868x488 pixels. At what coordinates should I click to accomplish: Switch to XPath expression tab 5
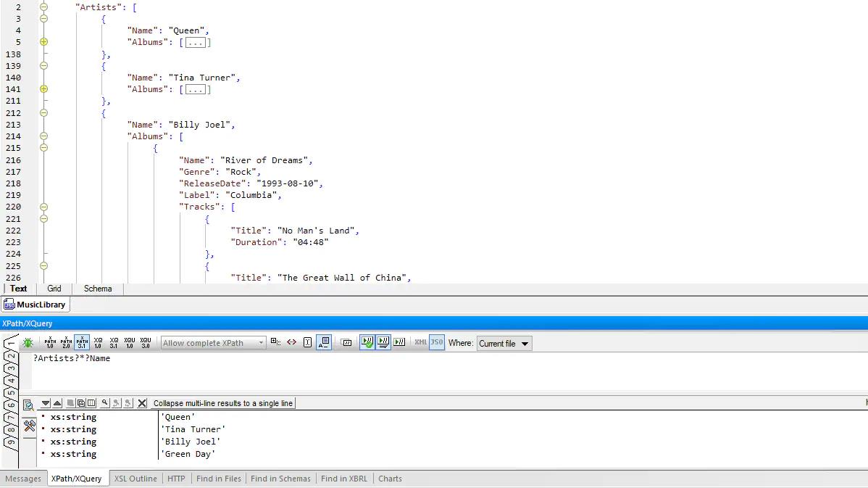[11, 393]
